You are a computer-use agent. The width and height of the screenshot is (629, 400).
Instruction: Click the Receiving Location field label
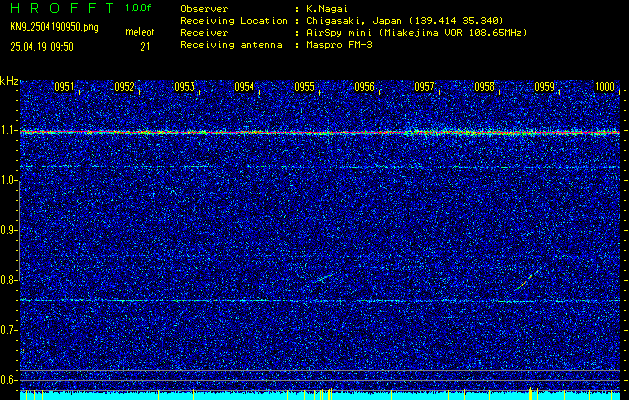tap(234, 20)
